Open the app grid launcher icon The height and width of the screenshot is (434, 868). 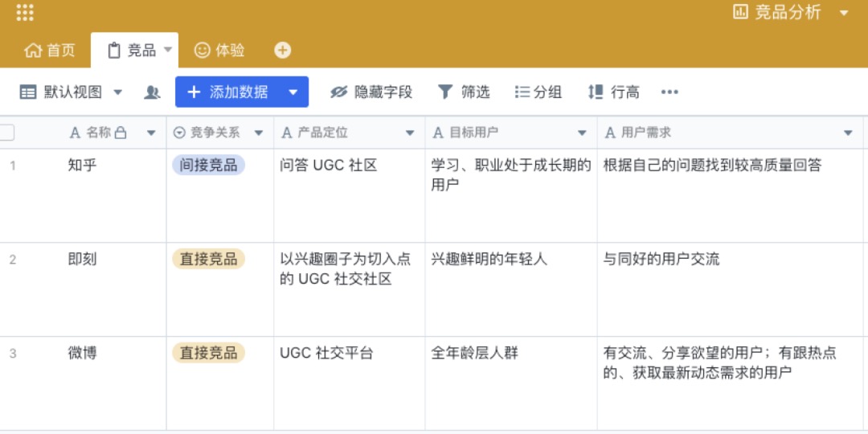click(25, 13)
